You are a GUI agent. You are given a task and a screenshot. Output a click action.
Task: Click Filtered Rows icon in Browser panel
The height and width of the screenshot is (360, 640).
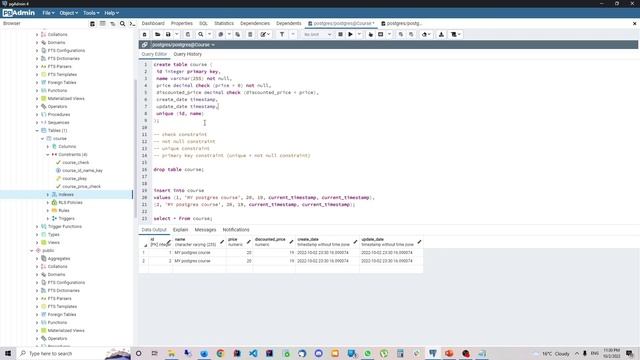pos(113,24)
